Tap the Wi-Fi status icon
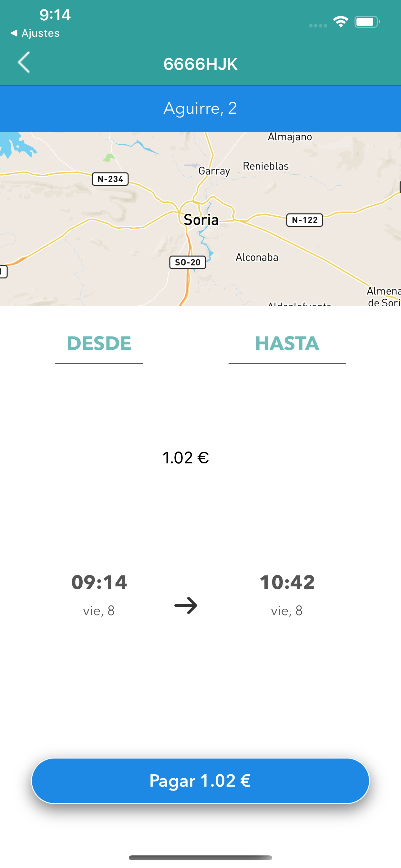The image size is (401, 868). coord(340,22)
